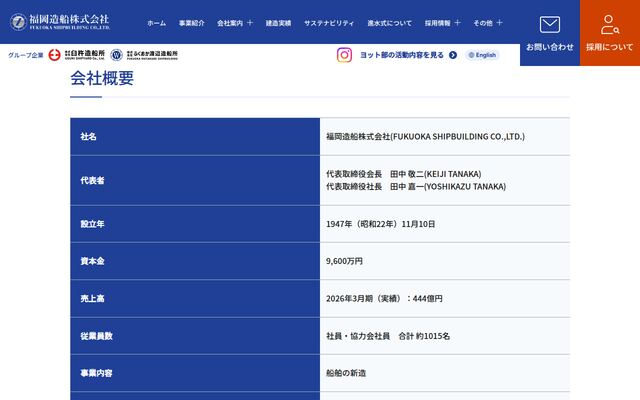Open the 臼杵造船所 group company logo
640x400 pixels.
[x=76, y=55]
